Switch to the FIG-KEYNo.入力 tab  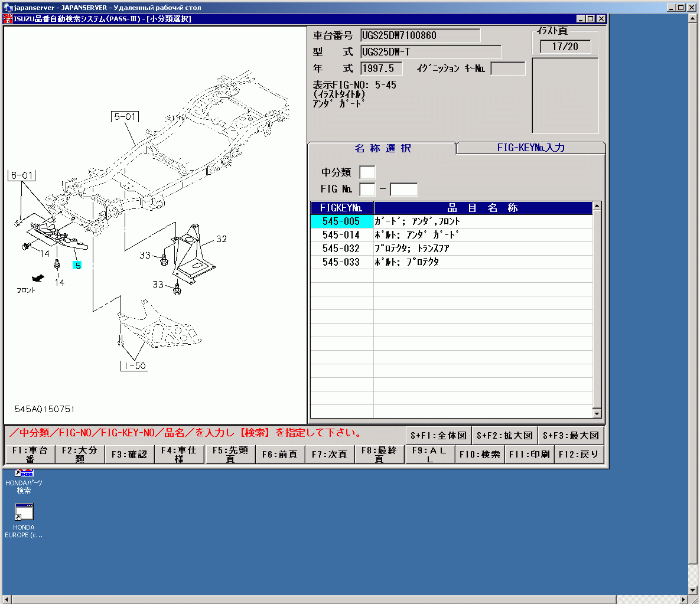pyautogui.click(x=531, y=148)
